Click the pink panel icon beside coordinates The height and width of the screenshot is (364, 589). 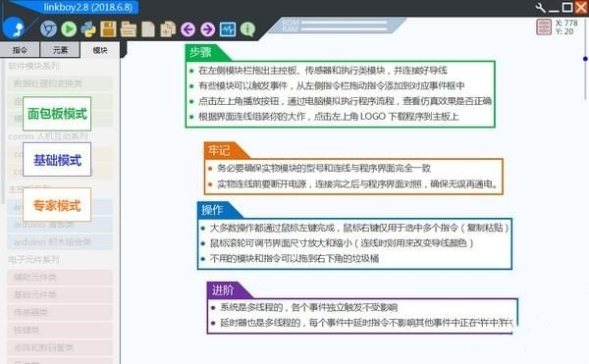pos(544,27)
